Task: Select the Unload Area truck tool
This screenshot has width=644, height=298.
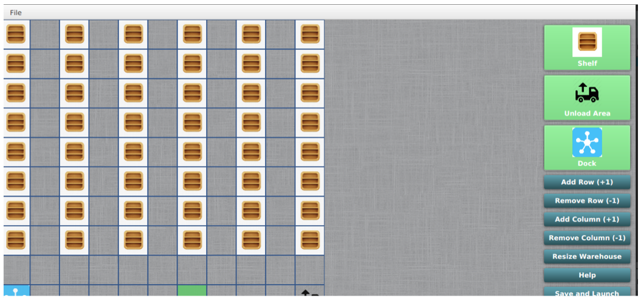Action: coord(587,98)
